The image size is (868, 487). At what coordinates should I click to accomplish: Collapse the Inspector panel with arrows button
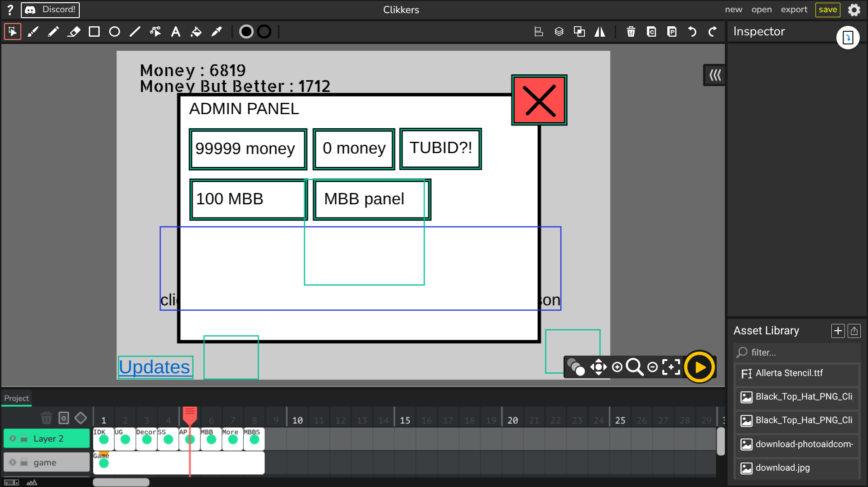(x=715, y=75)
